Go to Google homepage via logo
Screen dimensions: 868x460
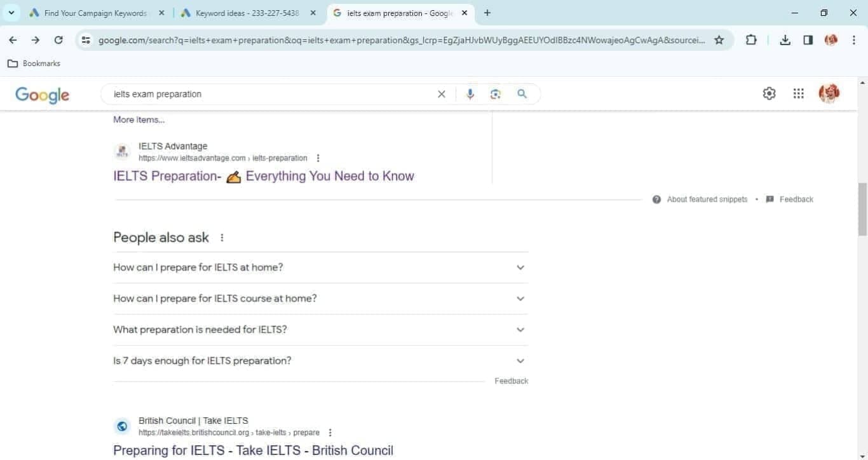point(42,95)
